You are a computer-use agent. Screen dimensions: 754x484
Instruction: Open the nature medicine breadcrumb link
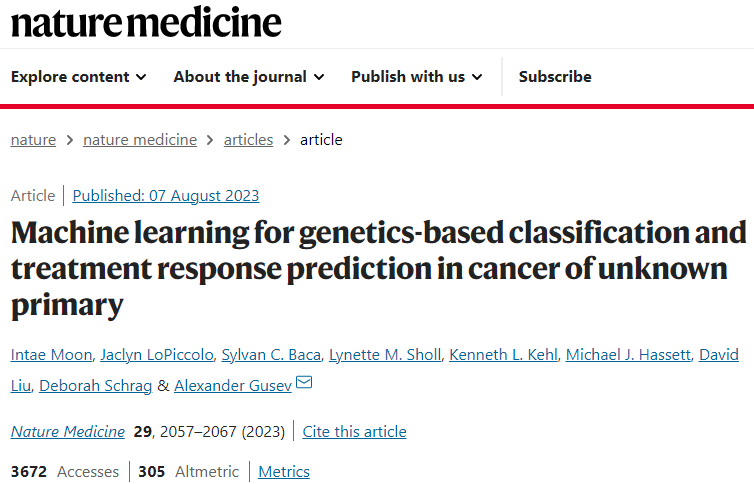tap(140, 140)
